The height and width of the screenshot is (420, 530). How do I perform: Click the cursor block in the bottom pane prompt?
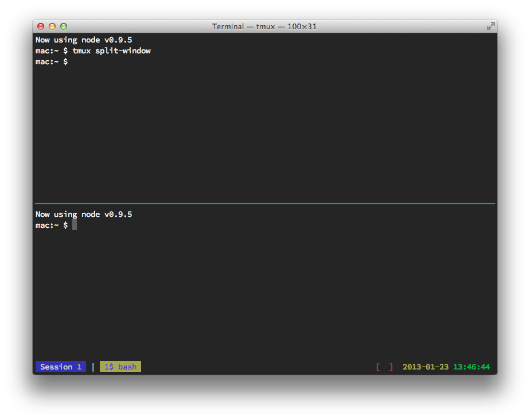[75, 225]
